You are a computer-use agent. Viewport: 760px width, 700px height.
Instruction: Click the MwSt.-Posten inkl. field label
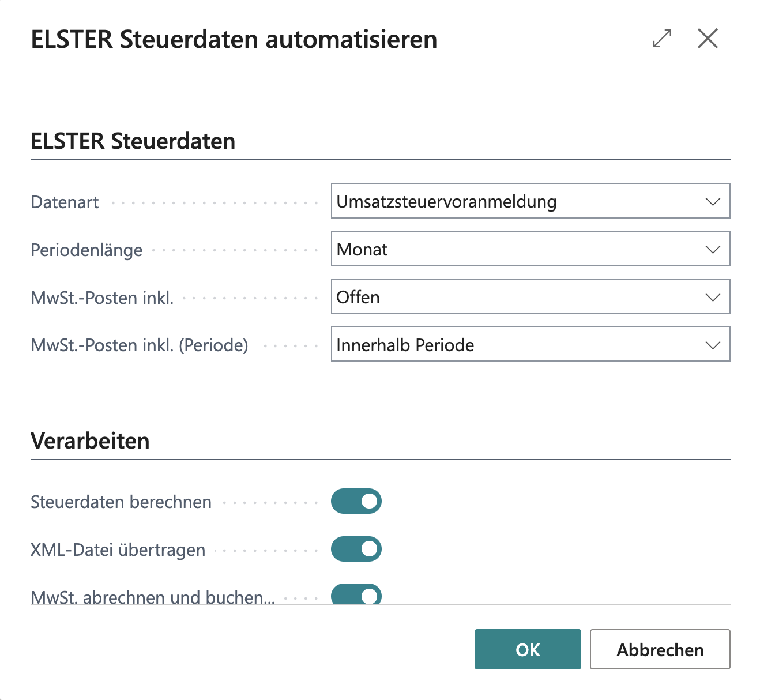click(x=102, y=298)
